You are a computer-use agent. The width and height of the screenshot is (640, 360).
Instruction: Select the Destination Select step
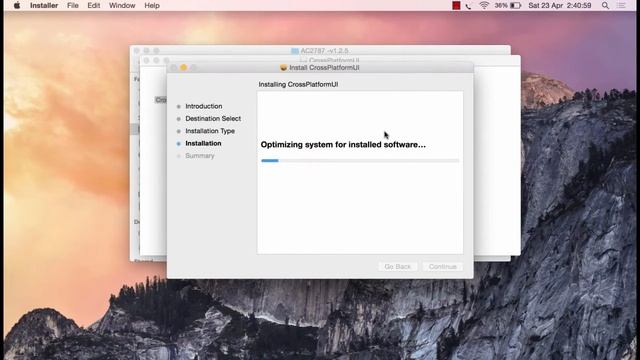(213, 118)
